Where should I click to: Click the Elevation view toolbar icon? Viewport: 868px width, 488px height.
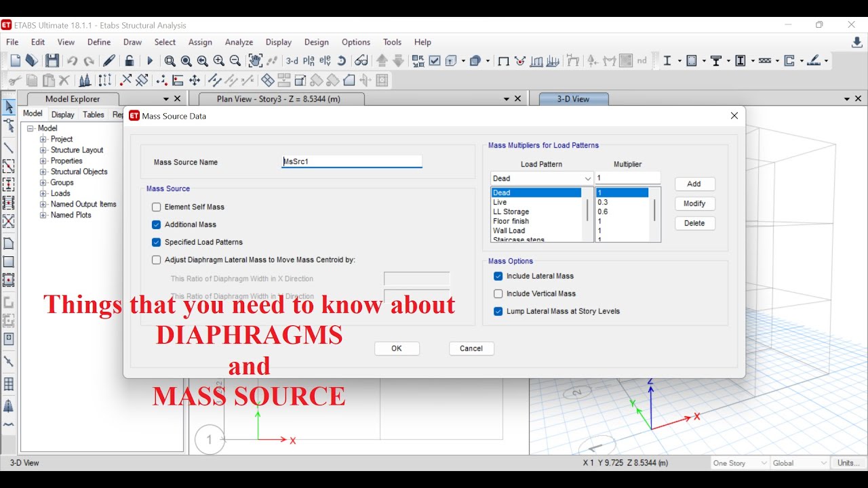(x=325, y=61)
